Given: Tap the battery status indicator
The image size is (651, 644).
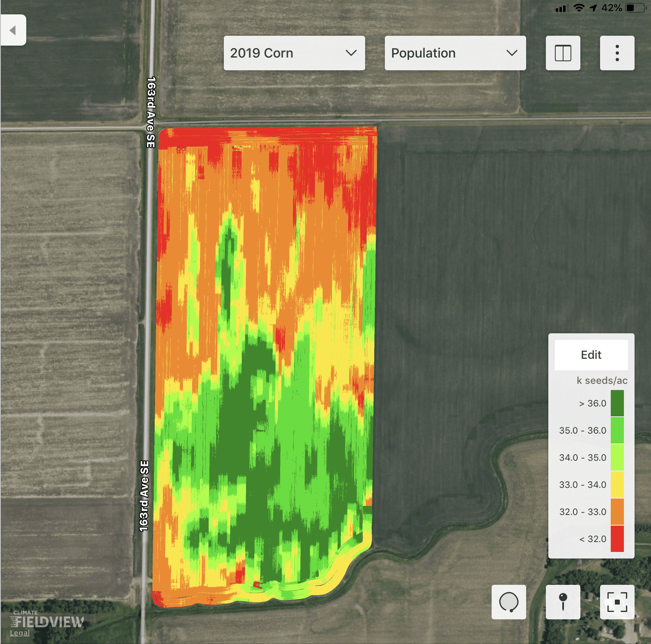Looking at the screenshot, I should point(635,8).
